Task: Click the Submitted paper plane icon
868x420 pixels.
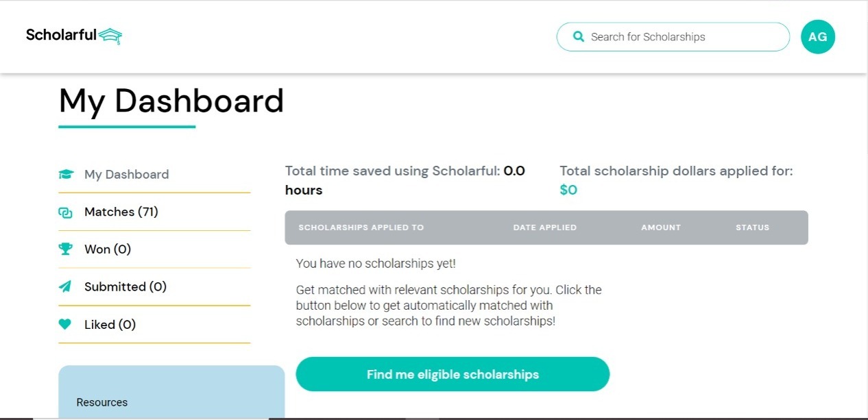Action: (x=66, y=287)
